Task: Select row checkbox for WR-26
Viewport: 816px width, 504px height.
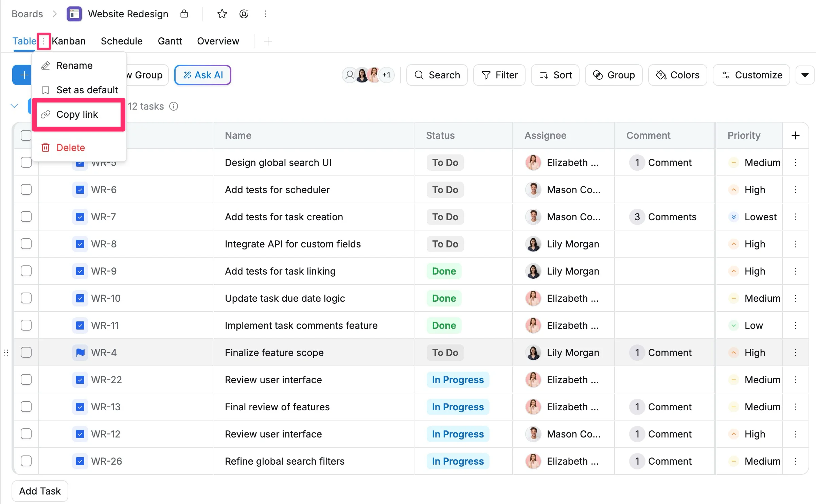Action: (26, 461)
